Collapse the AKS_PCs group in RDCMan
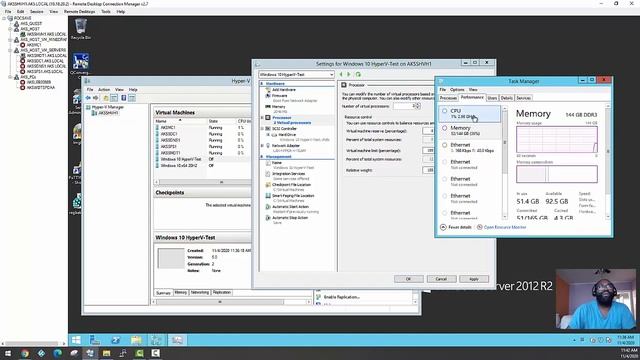 click(10, 77)
